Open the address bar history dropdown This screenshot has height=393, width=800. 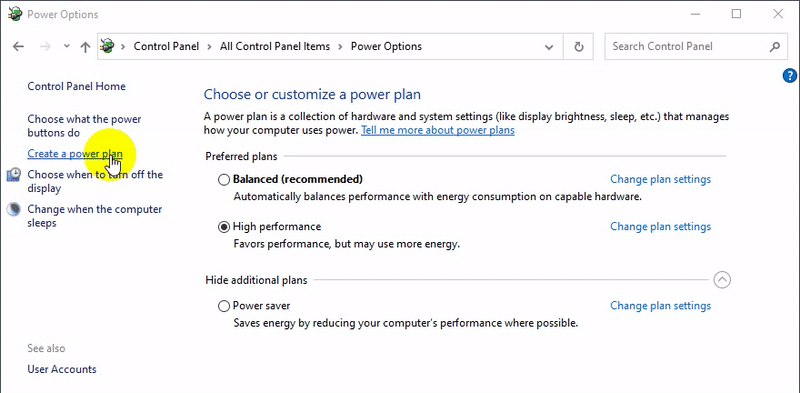tap(549, 47)
